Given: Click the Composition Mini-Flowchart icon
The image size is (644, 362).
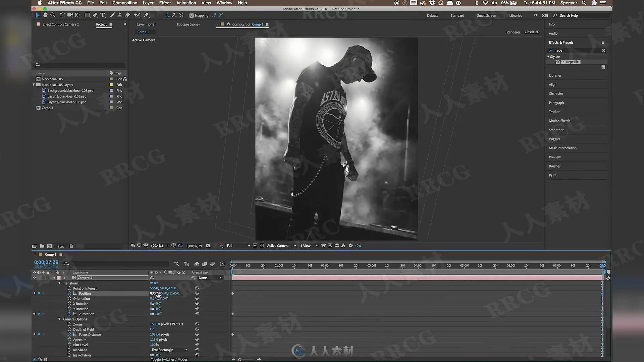Looking at the screenshot, I should (x=176, y=264).
